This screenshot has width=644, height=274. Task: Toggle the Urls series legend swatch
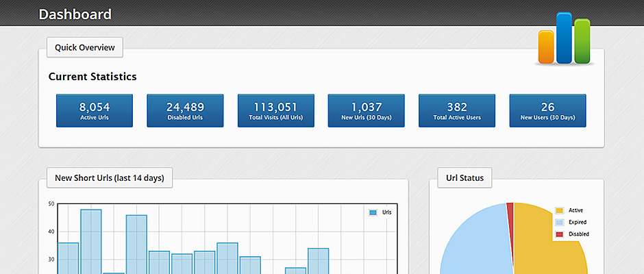[x=373, y=213]
